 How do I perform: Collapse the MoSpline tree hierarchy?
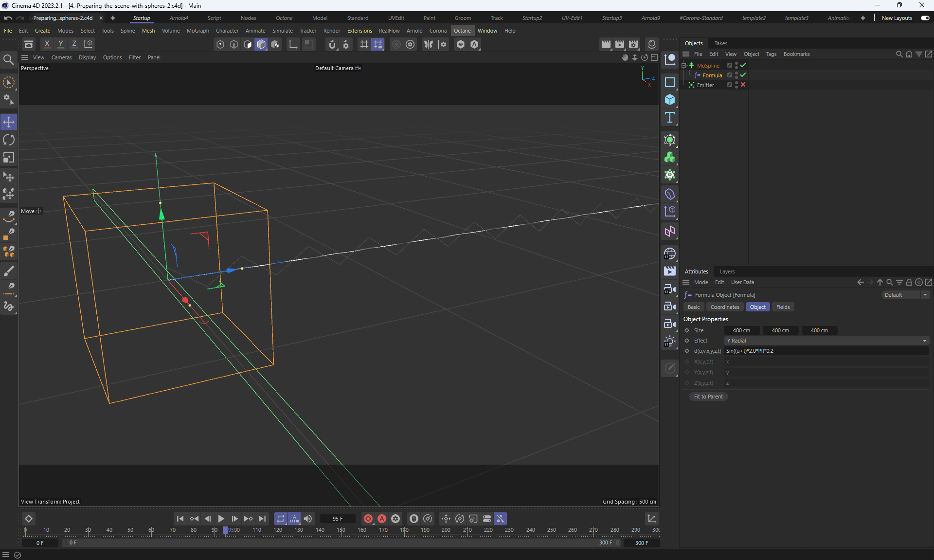click(684, 65)
